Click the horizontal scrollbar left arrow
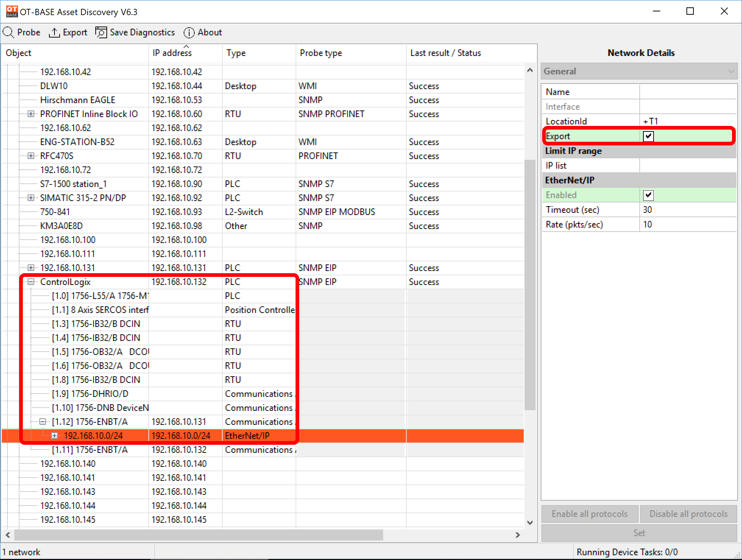The height and width of the screenshot is (560, 742). tap(8, 535)
